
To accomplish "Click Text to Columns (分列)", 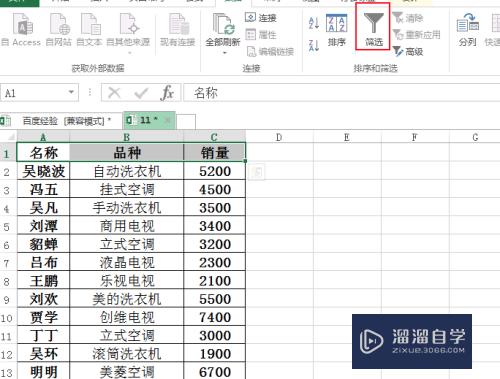I will coord(467,30).
